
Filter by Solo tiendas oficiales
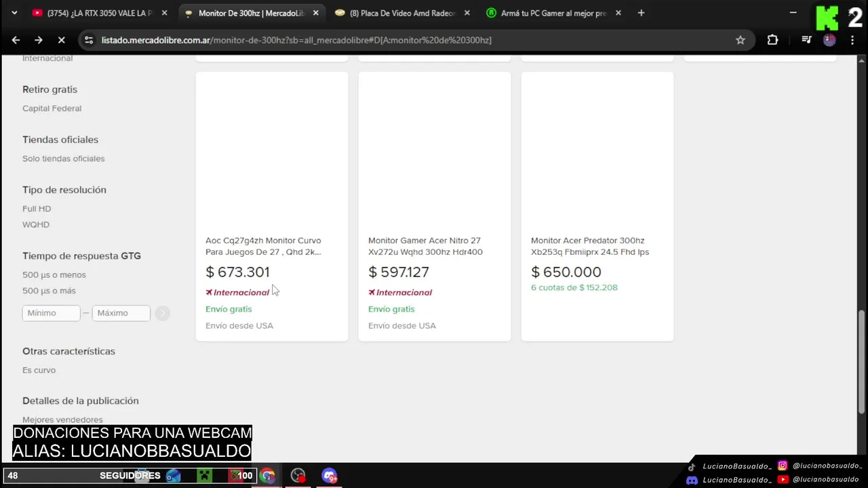pyautogui.click(x=64, y=159)
